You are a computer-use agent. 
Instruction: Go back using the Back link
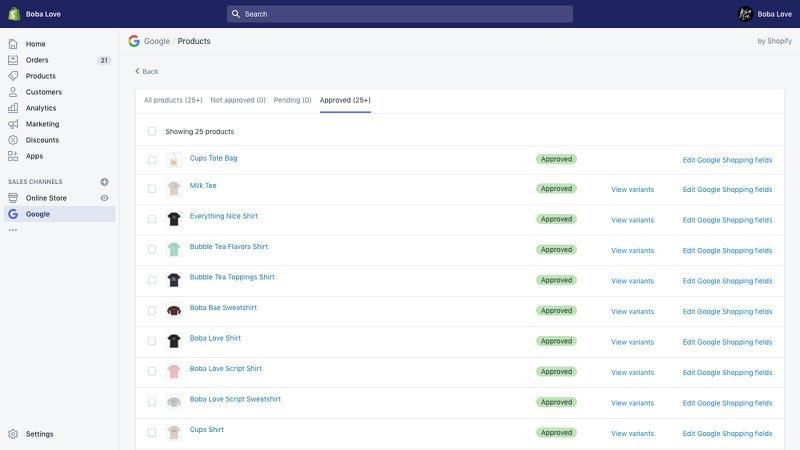(146, 71)
